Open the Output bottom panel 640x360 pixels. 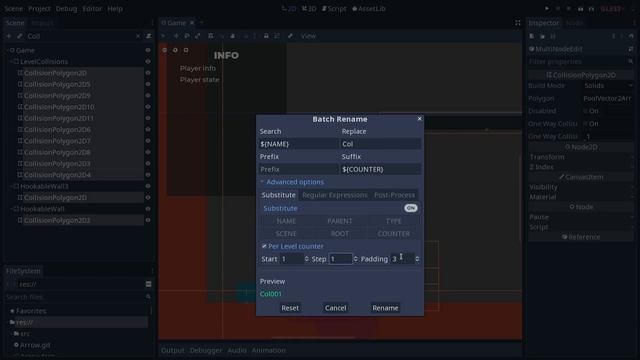click(172, 350)
